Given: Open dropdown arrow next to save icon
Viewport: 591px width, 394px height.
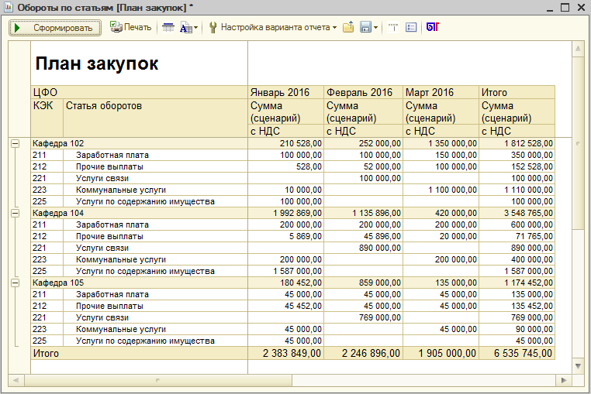Looking at the screenshot, I should click(376, 28).
